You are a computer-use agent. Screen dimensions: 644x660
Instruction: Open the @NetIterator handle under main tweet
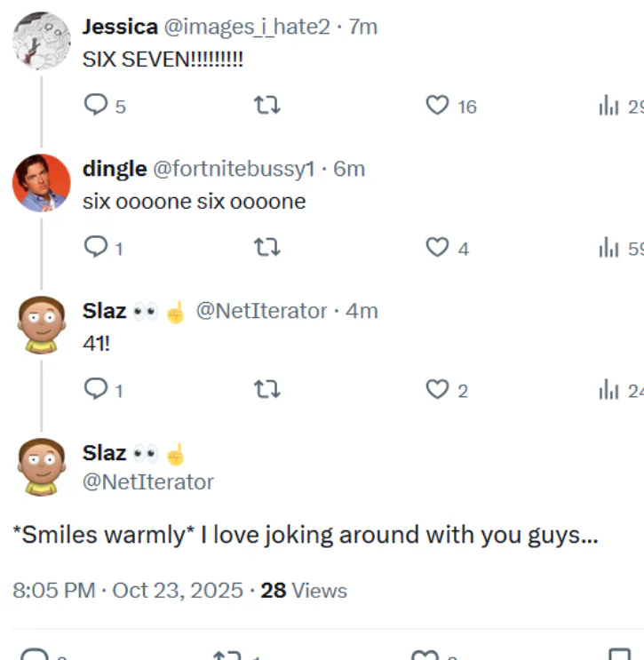click(x=148, y=482)
